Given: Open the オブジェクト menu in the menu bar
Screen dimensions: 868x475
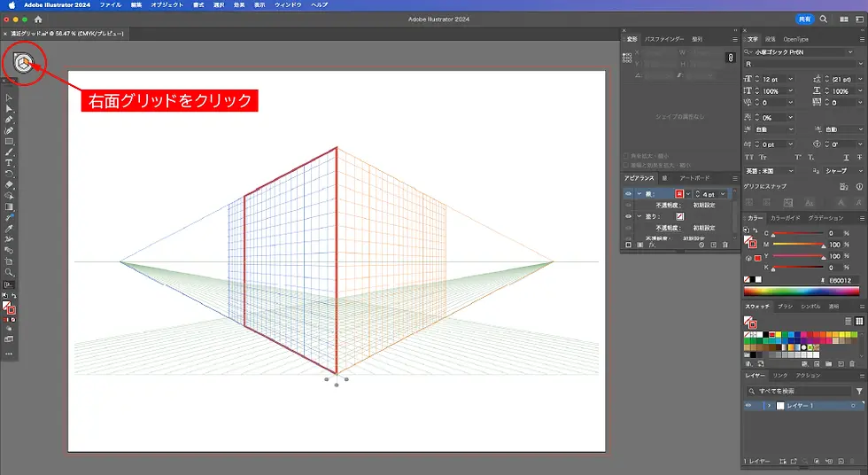Looking at the screenshot, I should [167, 5].
